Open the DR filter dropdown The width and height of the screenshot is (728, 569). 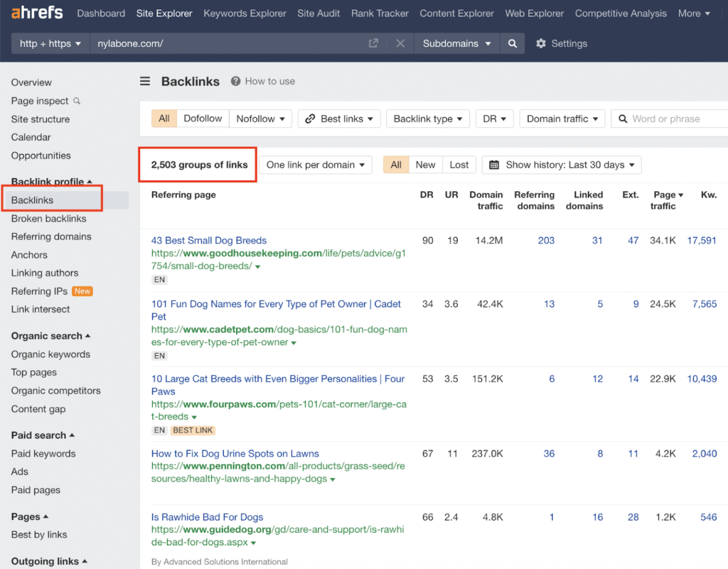(495, 119)
